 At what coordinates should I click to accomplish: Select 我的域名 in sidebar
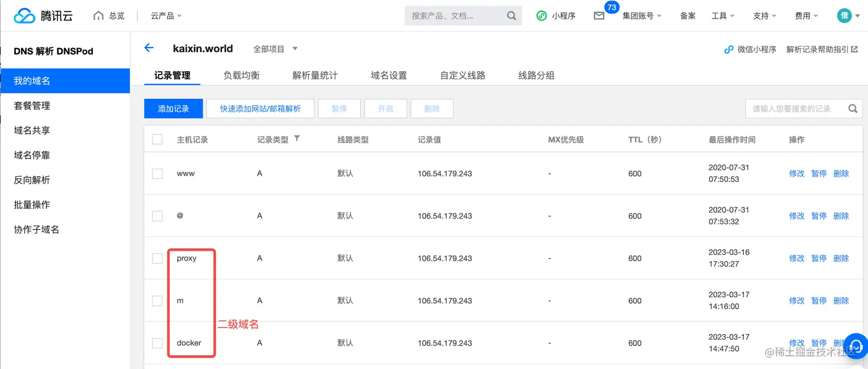point(65,81)
